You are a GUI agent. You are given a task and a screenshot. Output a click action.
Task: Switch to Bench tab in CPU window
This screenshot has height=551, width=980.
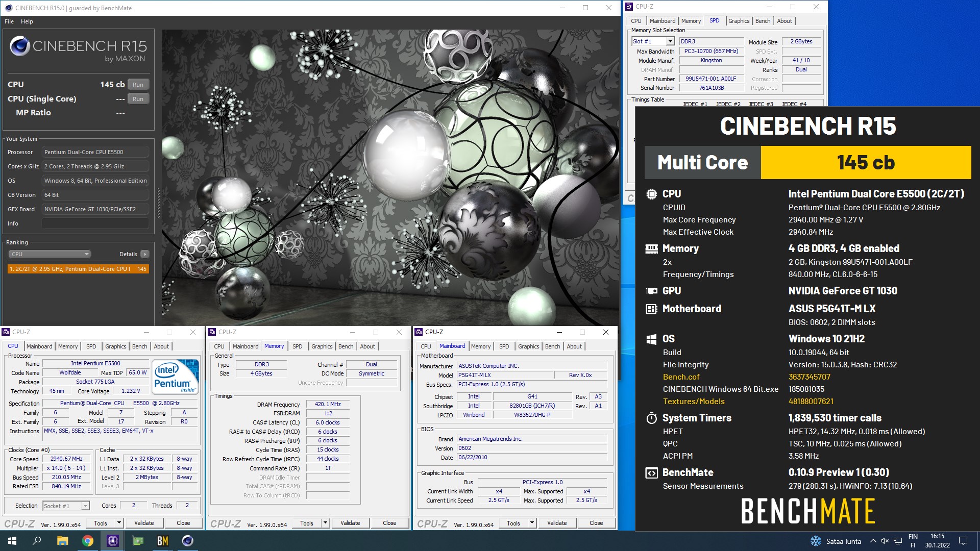click(x=139, y=346)
